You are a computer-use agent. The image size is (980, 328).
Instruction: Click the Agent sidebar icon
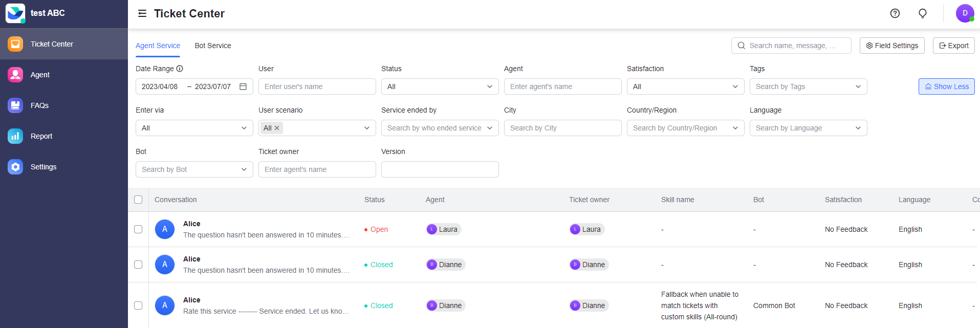tap(15, 75)
